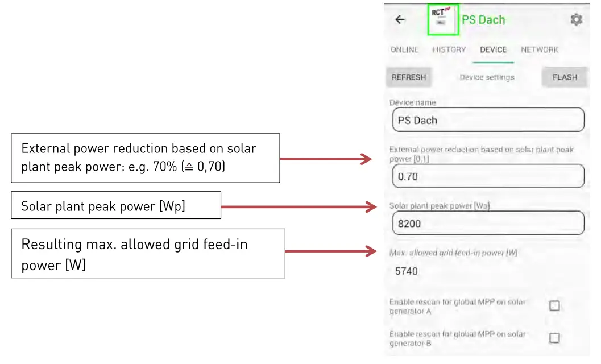Open settings via the gear icon
The width and height of the screenshot is (601, 364).
pyautogui.click(x=576, y=20)
